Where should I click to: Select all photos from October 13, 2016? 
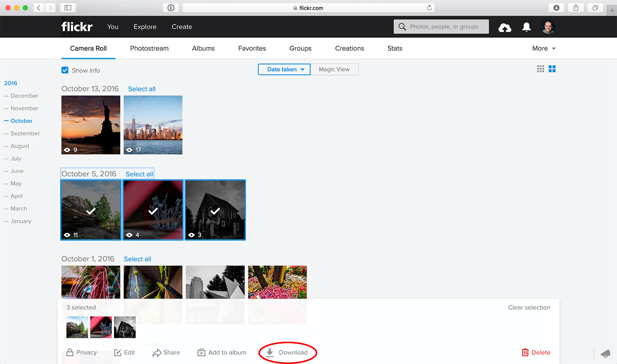pyautogui.click(x=142, y=89)
